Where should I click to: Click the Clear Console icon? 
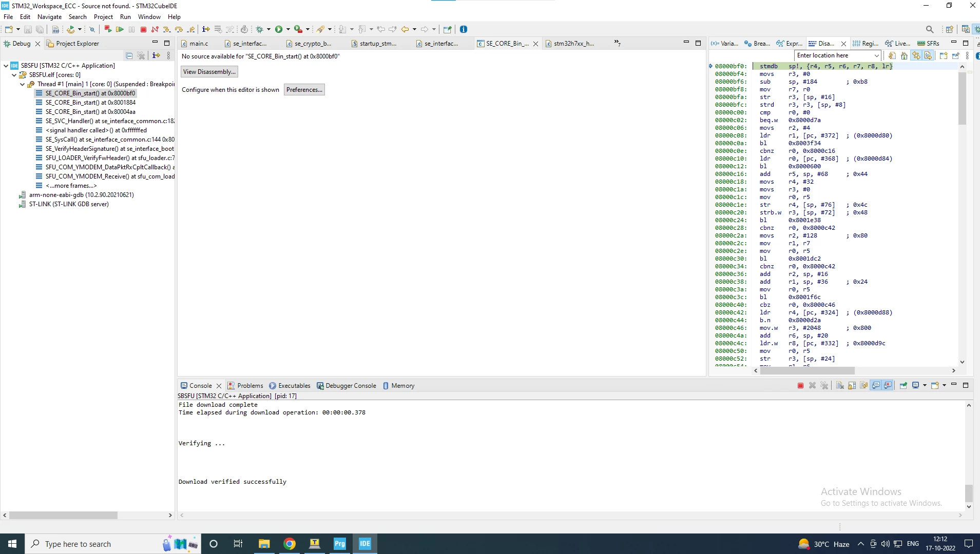pyautogui.click(x=840, y=385)
